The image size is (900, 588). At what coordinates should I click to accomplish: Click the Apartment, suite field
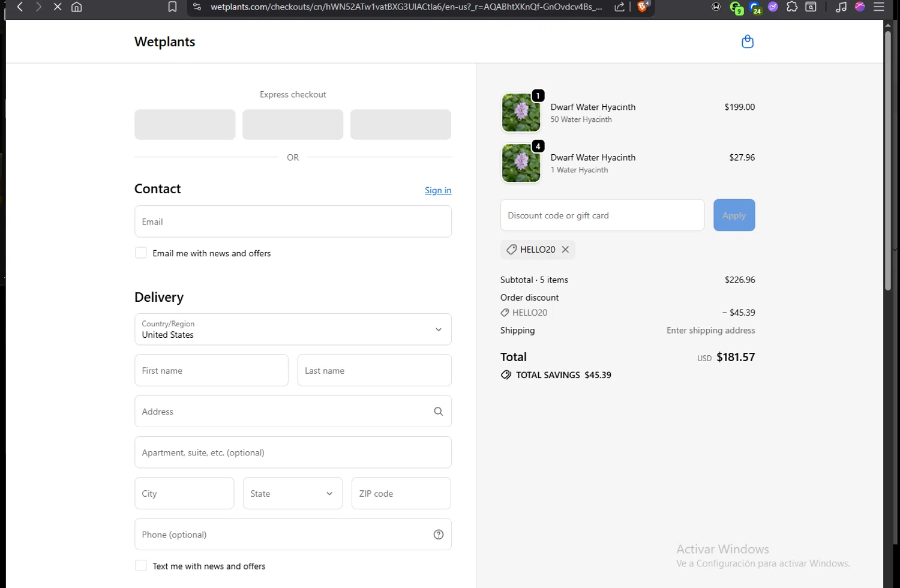(293, 452)
